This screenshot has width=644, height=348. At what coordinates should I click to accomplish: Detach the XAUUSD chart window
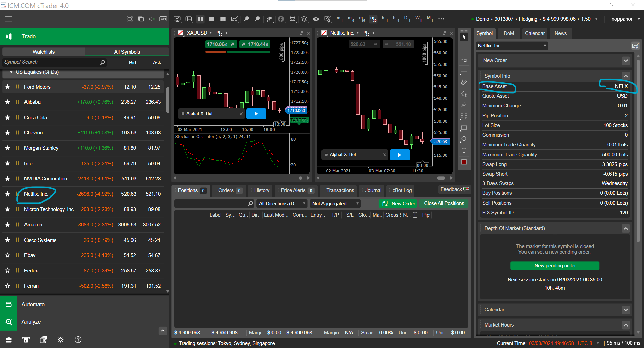click(x=301, y=33)
